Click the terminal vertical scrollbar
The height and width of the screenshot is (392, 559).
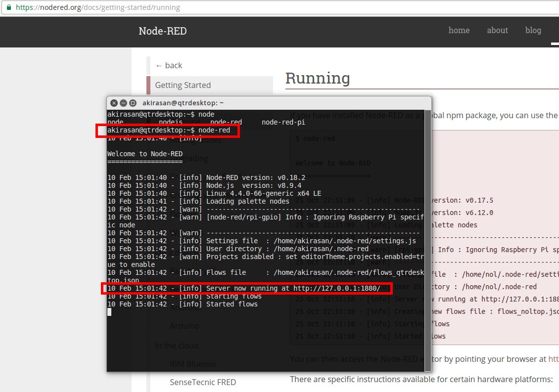(428, 241)
